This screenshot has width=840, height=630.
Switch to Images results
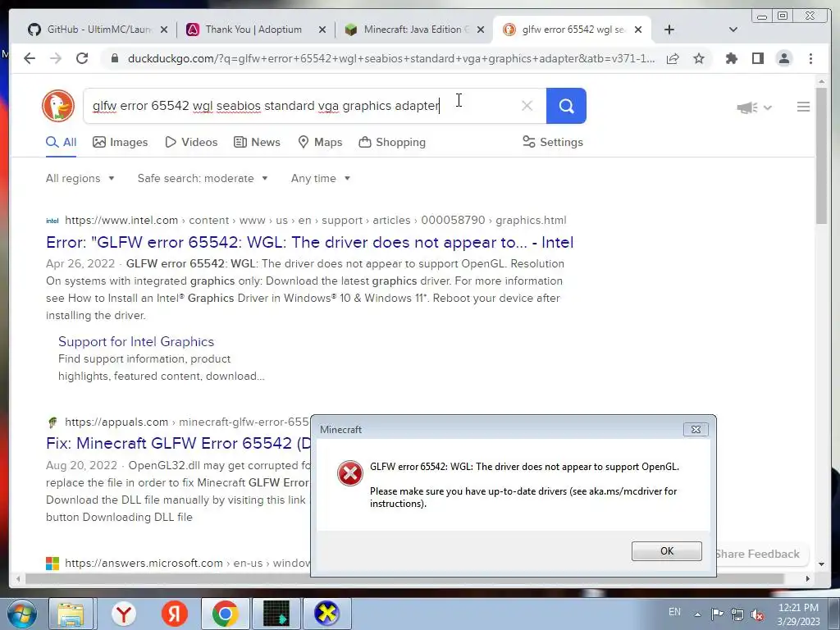click(x=121, y=142)
